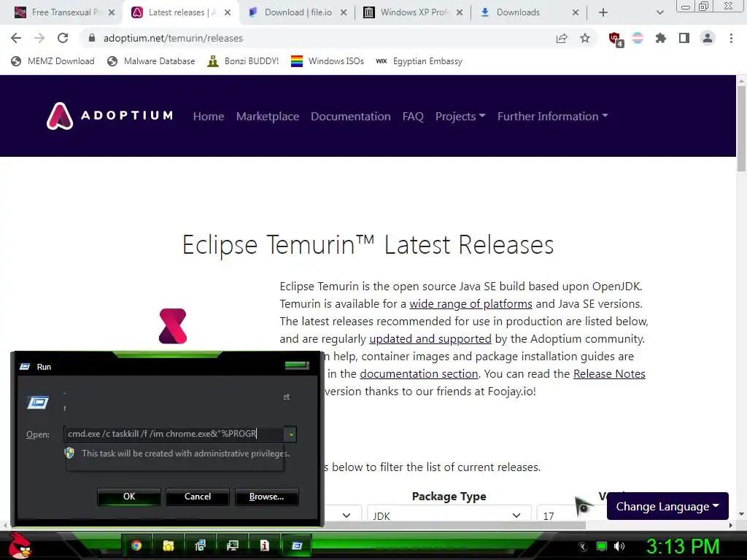Open the Malware Database bookmark
Viewport: 747px width, 560px height.
tap(151, 61)
